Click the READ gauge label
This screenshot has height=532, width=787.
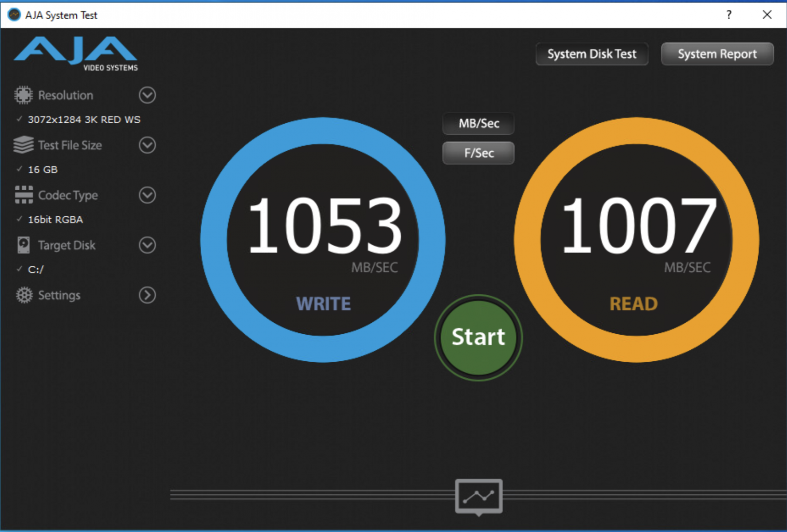[634, 304]
